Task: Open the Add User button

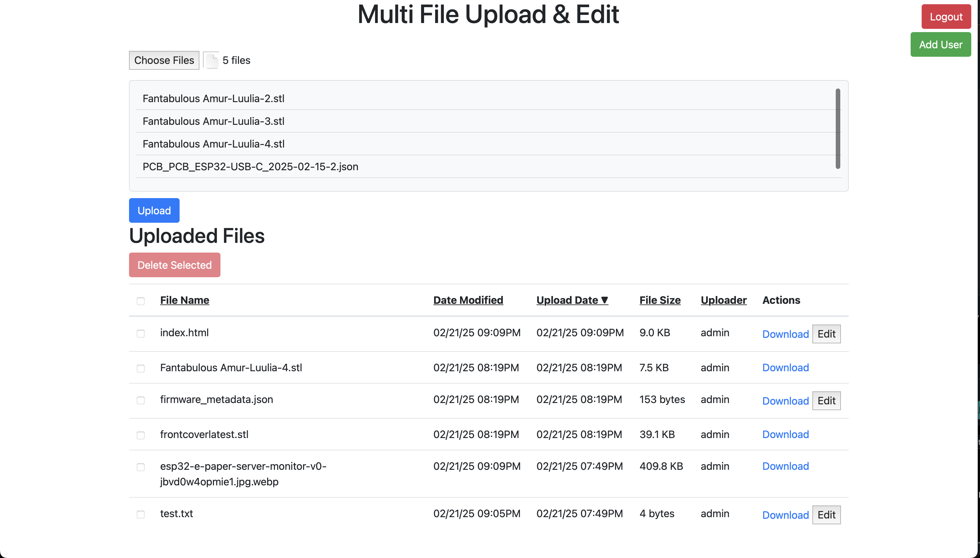Action: (940, 44)
